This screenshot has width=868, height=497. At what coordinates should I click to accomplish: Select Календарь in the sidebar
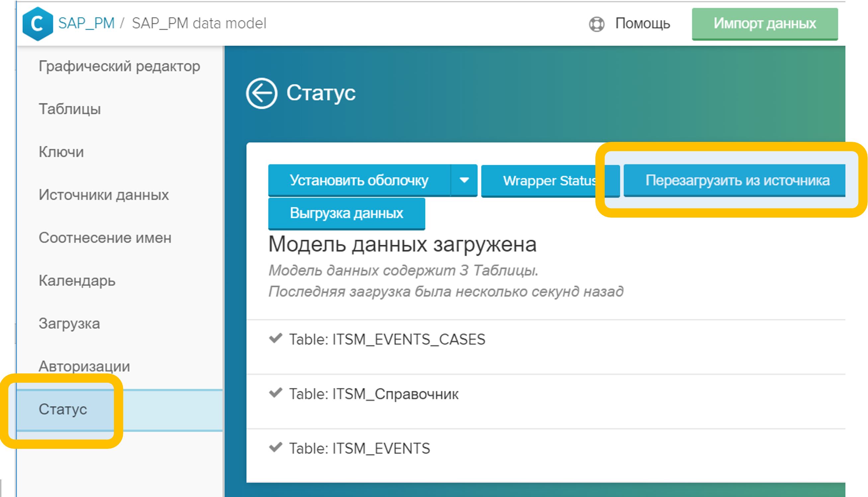point(77,281)
